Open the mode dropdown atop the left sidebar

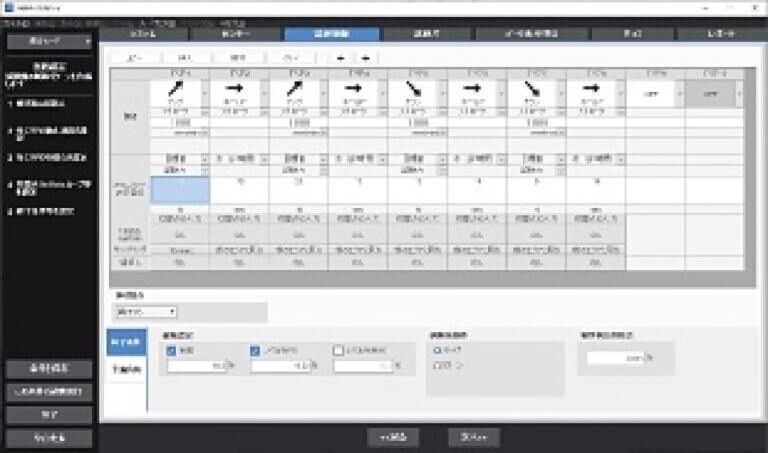50,42
